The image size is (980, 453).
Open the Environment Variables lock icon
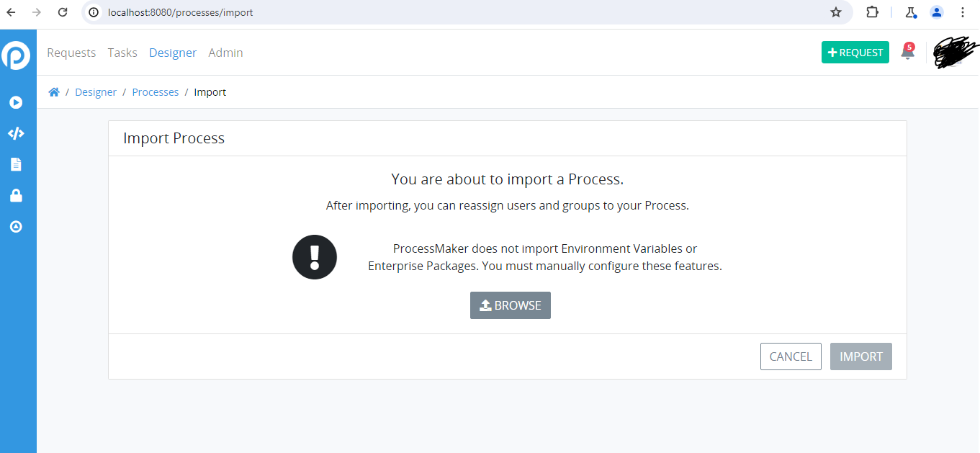click(16, 195)
